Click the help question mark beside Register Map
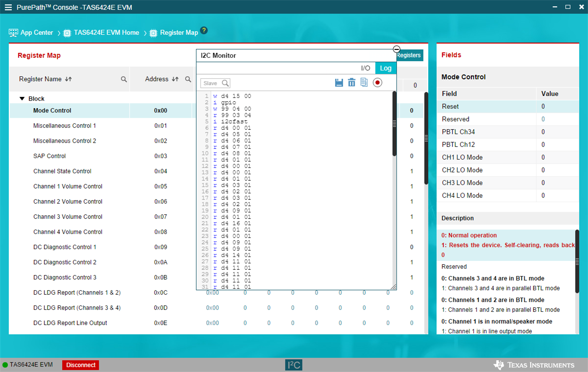This screenshot has height=372, width=588. point(204,31)
